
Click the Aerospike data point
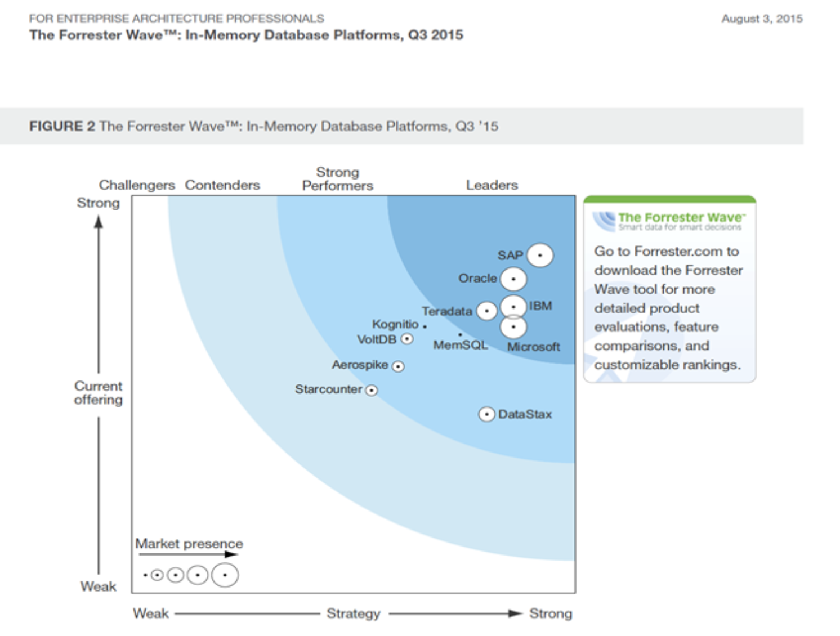coord(398,366)
